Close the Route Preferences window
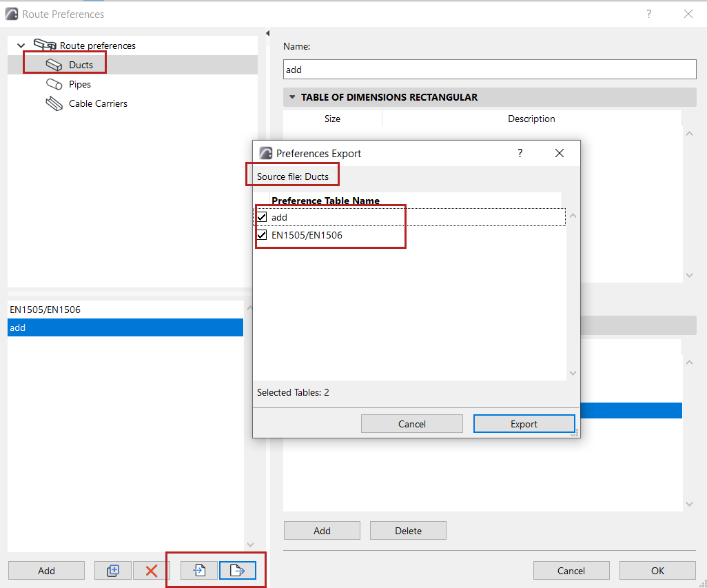Viewport: 707px width, 588px height. point(688,14)
